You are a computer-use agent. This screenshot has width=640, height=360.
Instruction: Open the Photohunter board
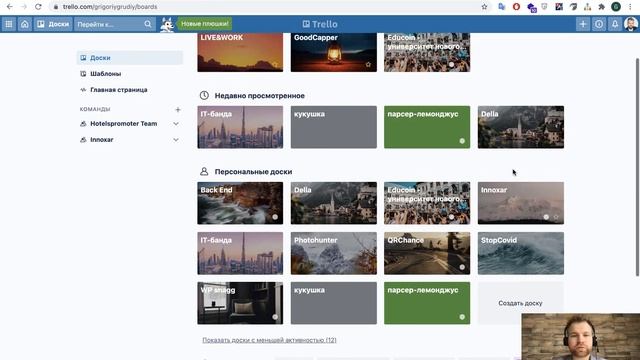(x=333, y=253)
